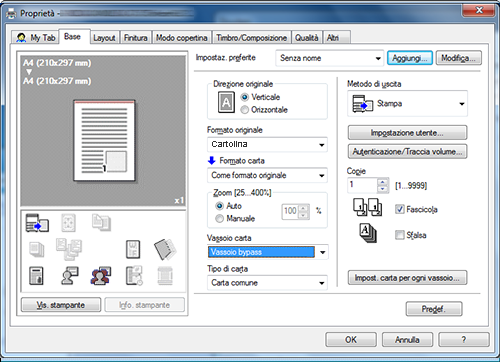Click the Copie number field
Image resolution: width=500 pixels, height=362 pixels.
click(x=362, y=185)
